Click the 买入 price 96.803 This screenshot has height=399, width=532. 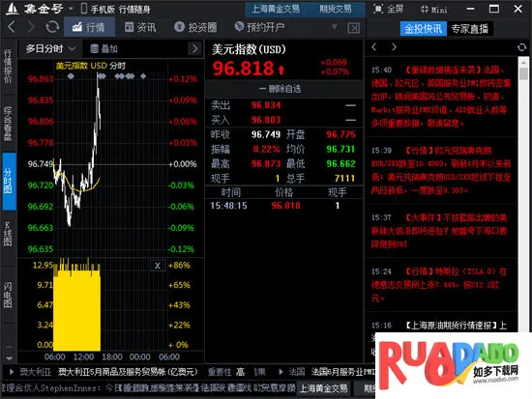[x=266, y=120]
